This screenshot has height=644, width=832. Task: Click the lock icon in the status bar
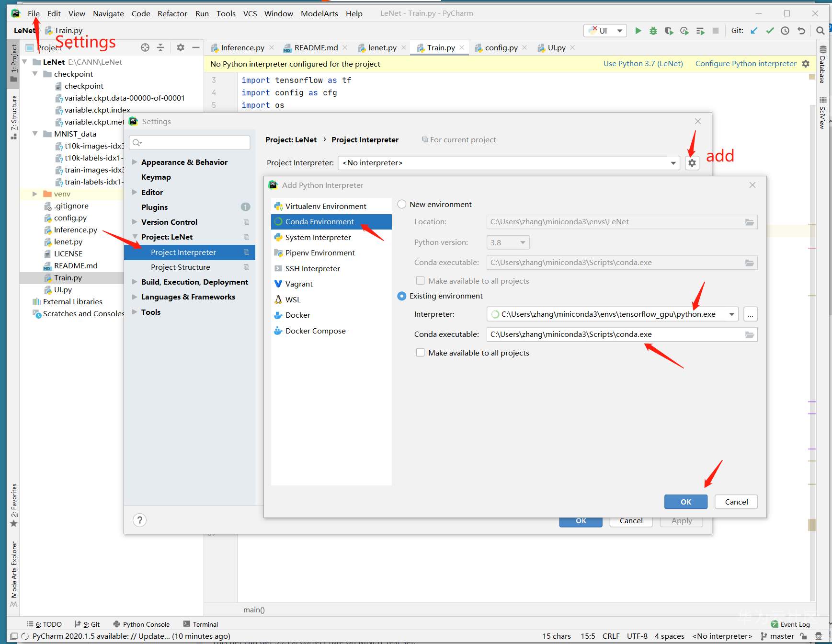[x=803, y=636]
